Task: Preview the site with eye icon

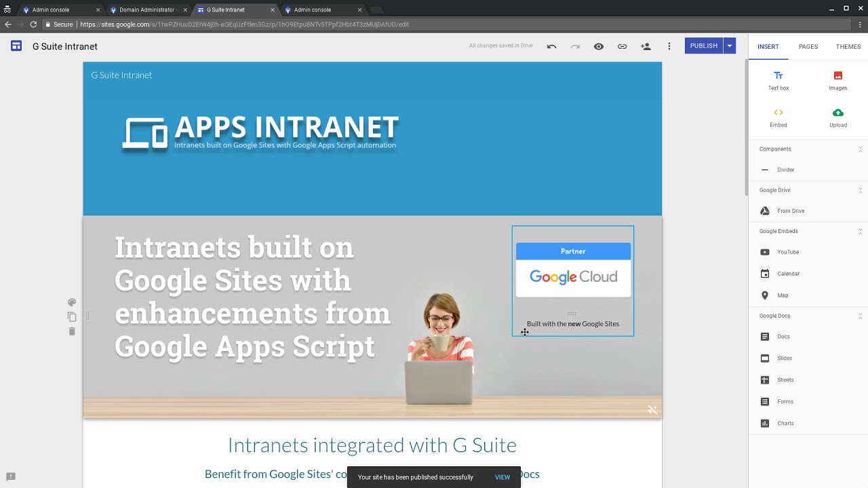Action: click(x=599, y=46)
